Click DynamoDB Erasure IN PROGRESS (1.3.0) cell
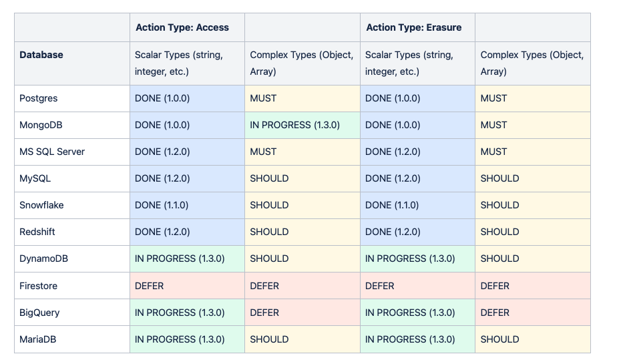 tap(417, 258)
